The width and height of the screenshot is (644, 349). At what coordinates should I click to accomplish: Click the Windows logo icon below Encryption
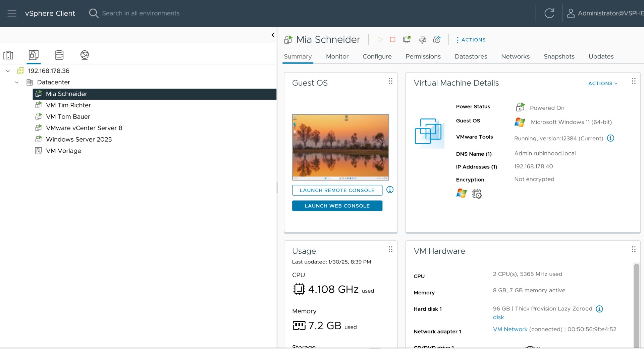461,193
